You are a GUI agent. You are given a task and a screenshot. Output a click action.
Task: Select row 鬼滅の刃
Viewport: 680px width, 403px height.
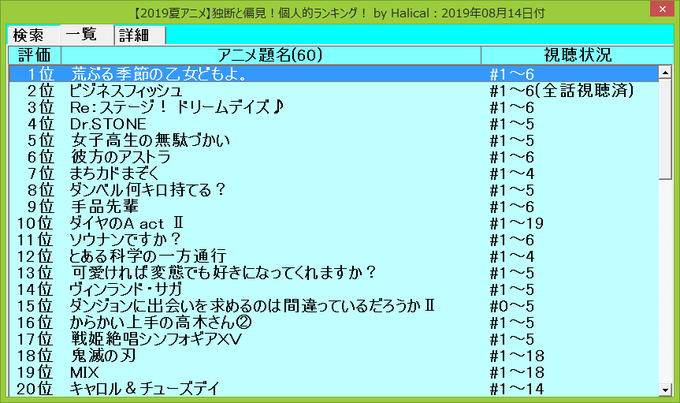coord(334,356)
